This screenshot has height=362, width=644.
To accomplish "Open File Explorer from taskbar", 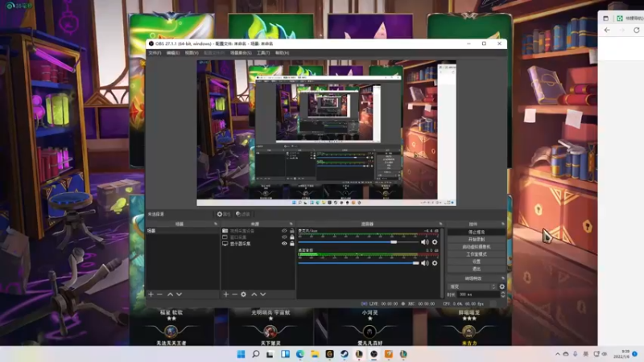I will coord(315,354).
